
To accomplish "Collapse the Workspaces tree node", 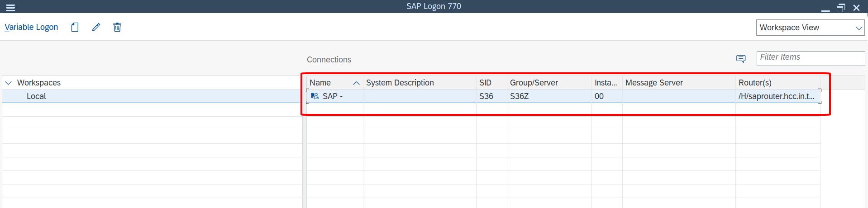I will [8, 83].
